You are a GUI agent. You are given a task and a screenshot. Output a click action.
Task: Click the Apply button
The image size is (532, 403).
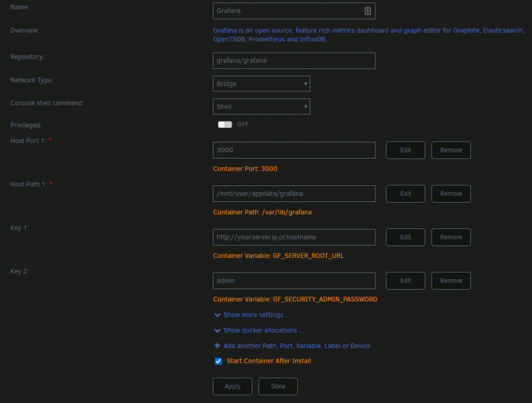pos(232,386)
